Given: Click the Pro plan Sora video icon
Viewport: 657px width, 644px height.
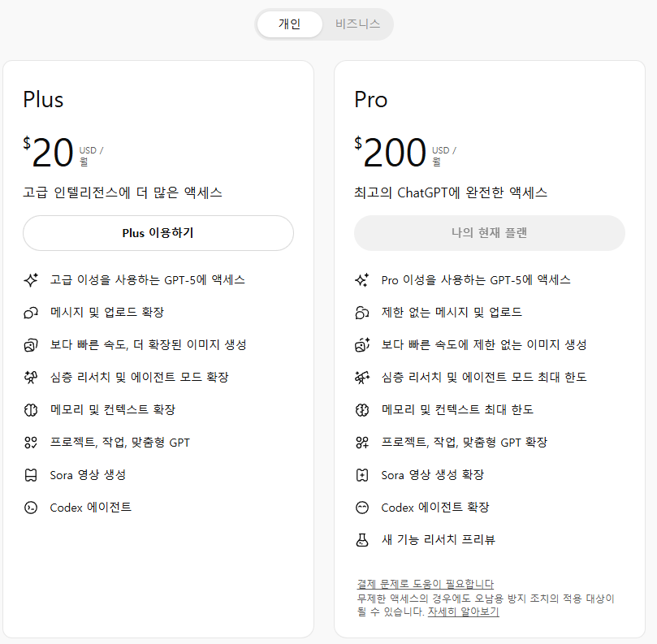Looking at the screenshot, I should (362, 475).
